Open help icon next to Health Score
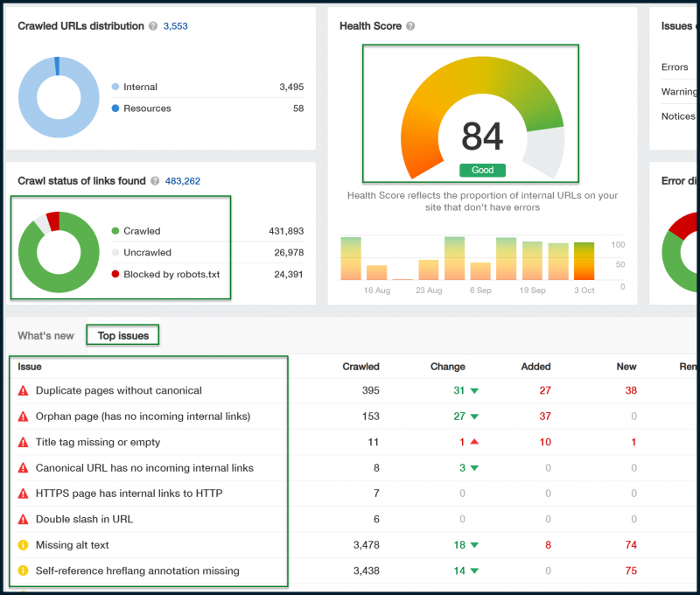700x595 pixels. coord(410,26)
